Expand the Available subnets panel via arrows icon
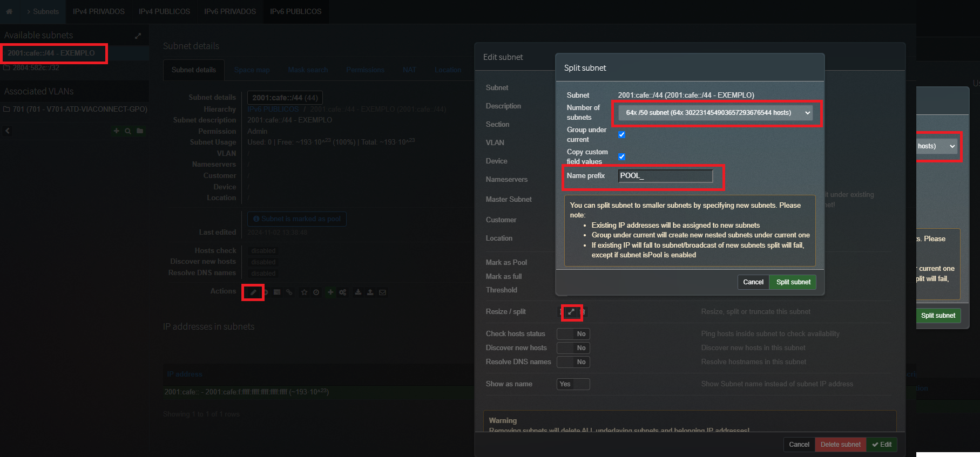Screen dimensions: 980x457 [138, 36]
